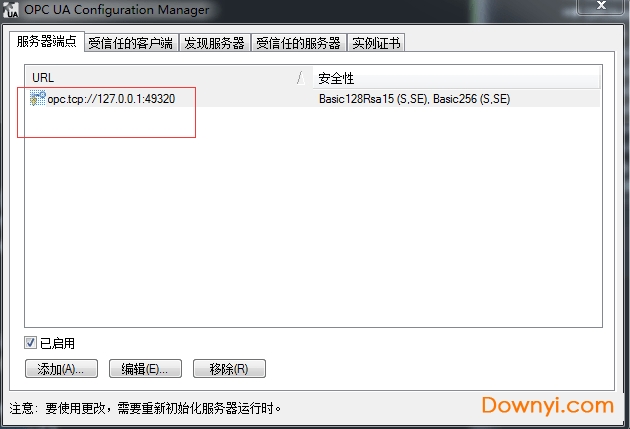This screenshot has height=429, width=630.
Task: Click the 编辑(E)... button
Action: [145, 368]
